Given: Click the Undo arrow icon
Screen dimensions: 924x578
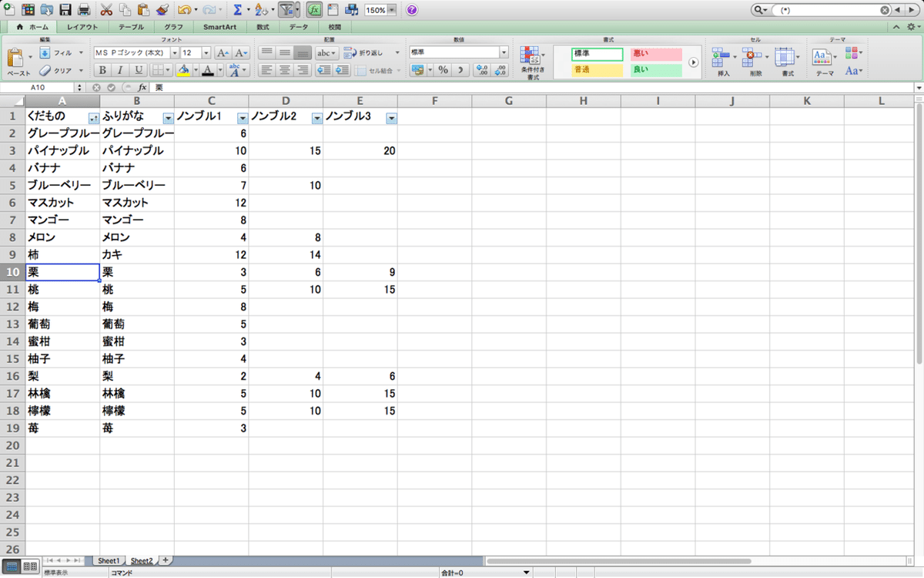Looking at the screenshot, I should point(184,10).
